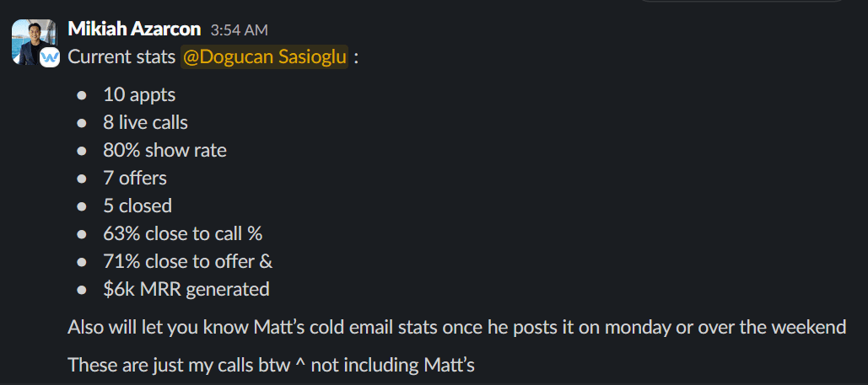Select the "8 live calls" line
Image resolution: width=868 pixels, height=385 pixels.
pos(145,123)
